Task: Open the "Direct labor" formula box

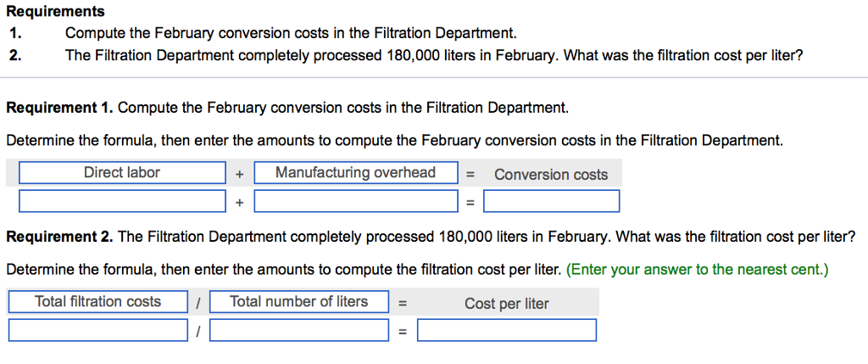Action: (x=122, y=173)
